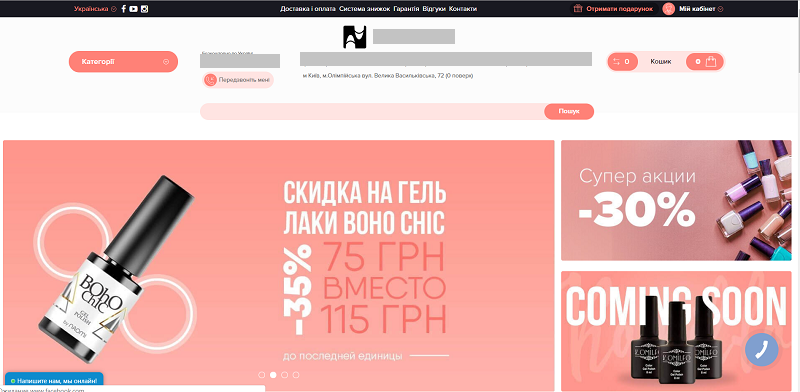800x392 pixels.
Task: Expand the Українська language dropdown
Action: point(95,9)
